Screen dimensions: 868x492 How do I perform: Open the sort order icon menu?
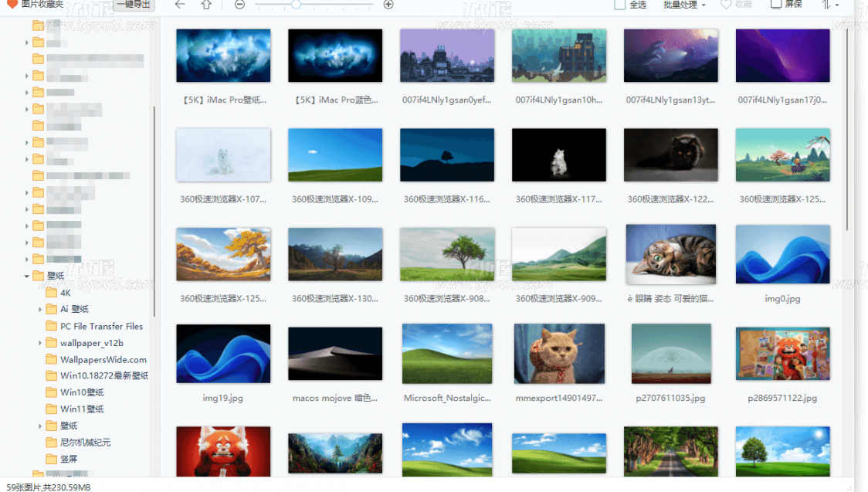830,5
